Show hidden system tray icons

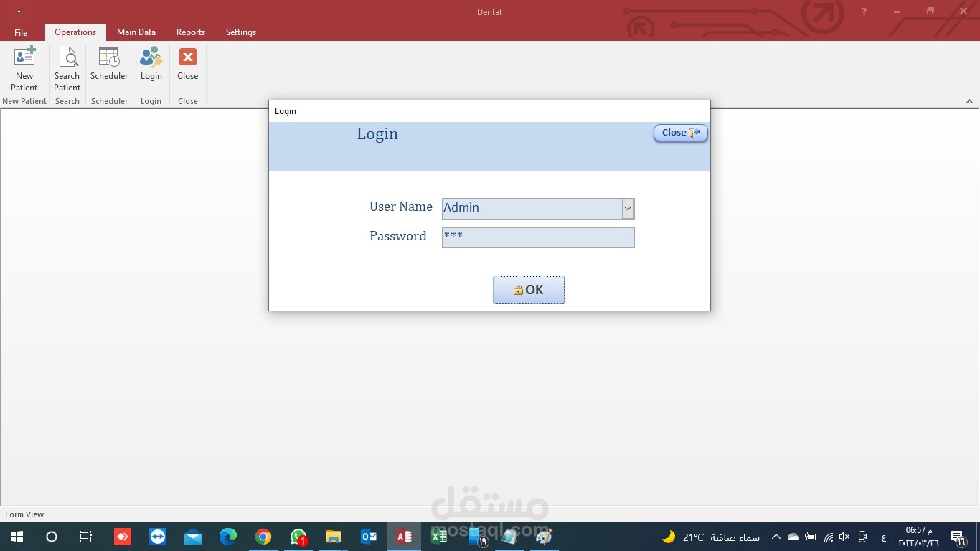tap(776, 537)
